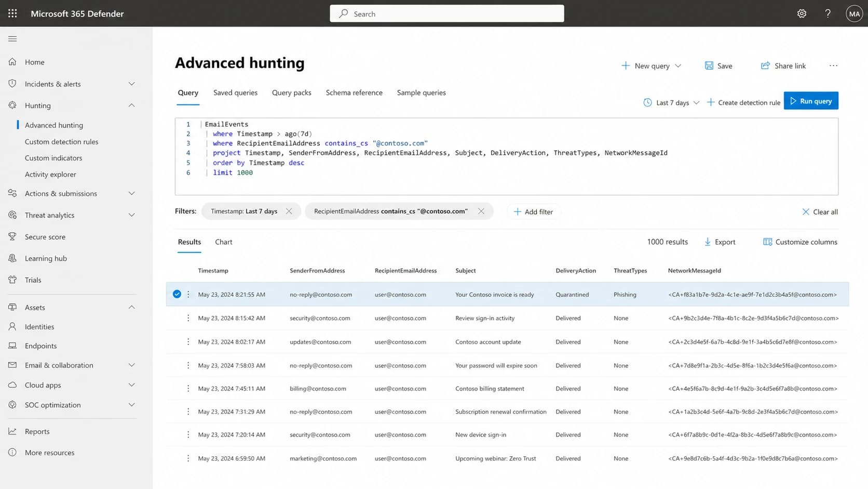Click the Endpoints laptop icon
The width and height of the screenshot is (868, 489).
[x=12, y=346]
